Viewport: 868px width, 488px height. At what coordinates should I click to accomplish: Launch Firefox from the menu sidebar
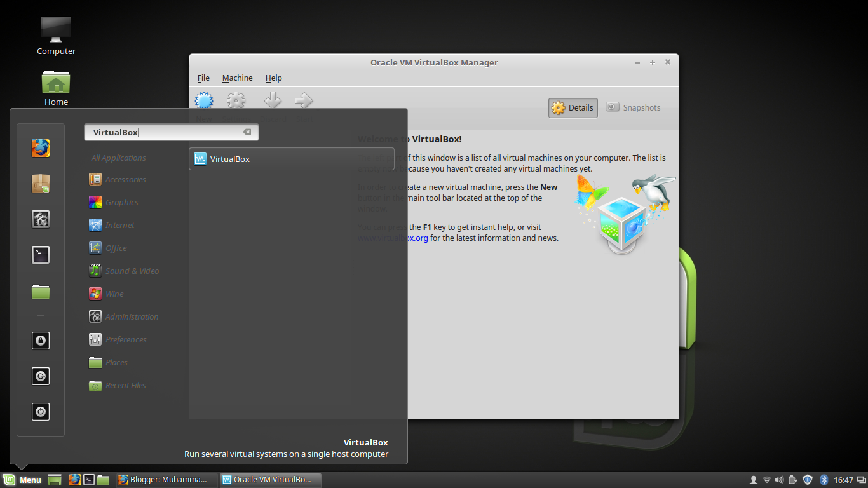(x=41, y=148)
